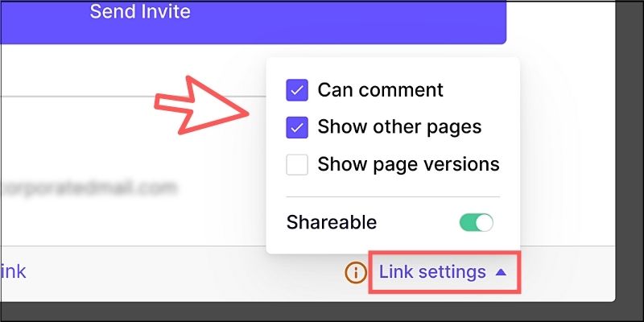Click the Shareable label text
This screenshot has height=322, width=644.
tap(332, 222)
